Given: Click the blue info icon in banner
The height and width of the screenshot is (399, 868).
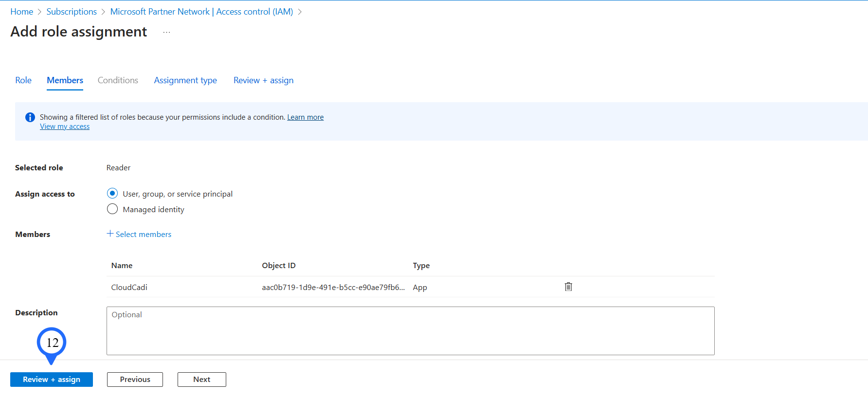Looking at the screenshot, I should [x=30, y=117].
